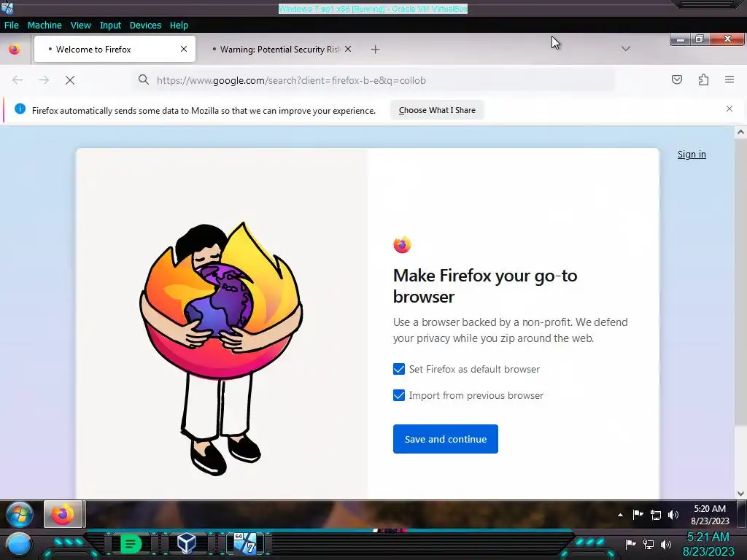747x560 pixels.
Task: Open VirtualBox File menu
Action: point(12,26)
